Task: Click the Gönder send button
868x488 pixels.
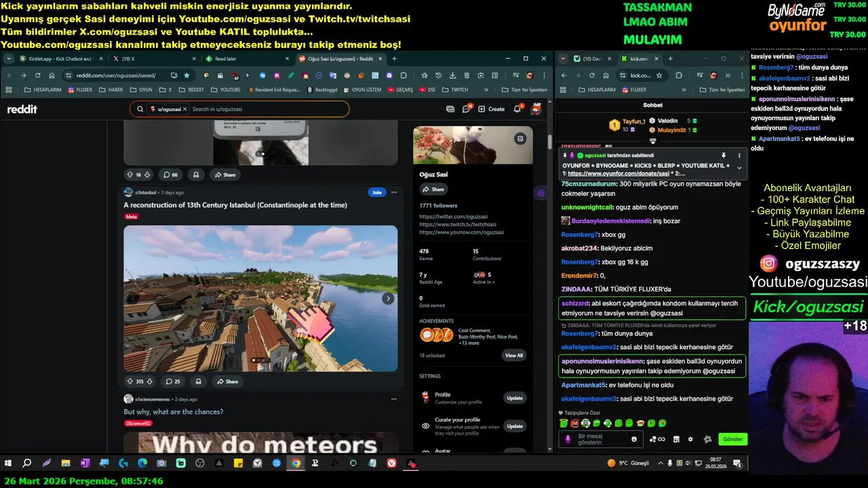Action: coord(732,439)
